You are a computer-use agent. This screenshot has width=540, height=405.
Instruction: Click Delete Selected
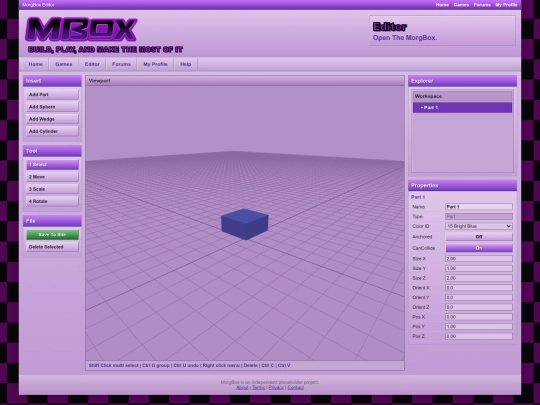coord(52,247)
